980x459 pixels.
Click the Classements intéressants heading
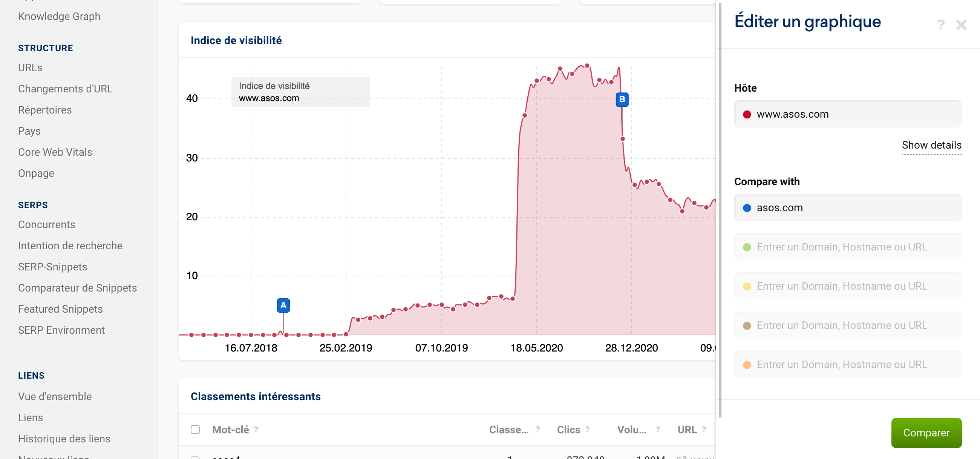[x=256, y=397]
